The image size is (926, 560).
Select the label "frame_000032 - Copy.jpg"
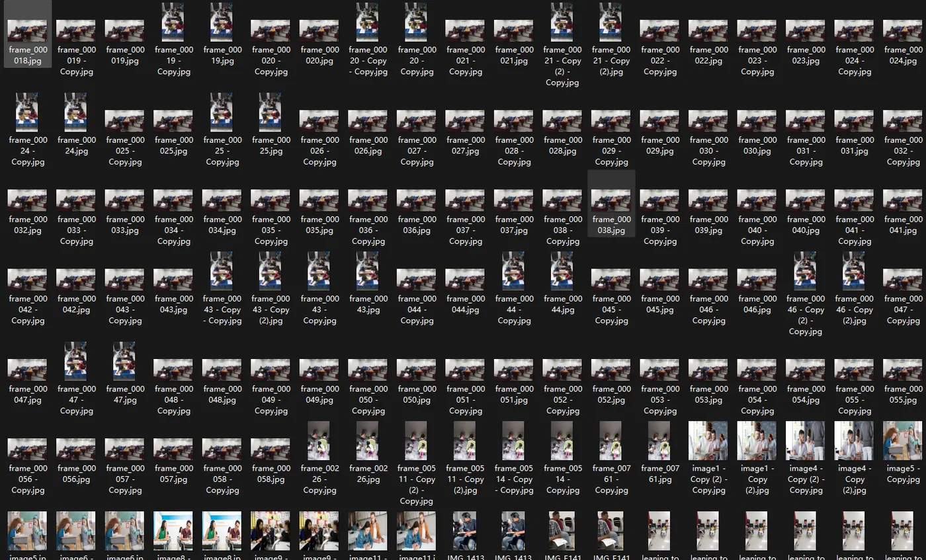(903, 151)
